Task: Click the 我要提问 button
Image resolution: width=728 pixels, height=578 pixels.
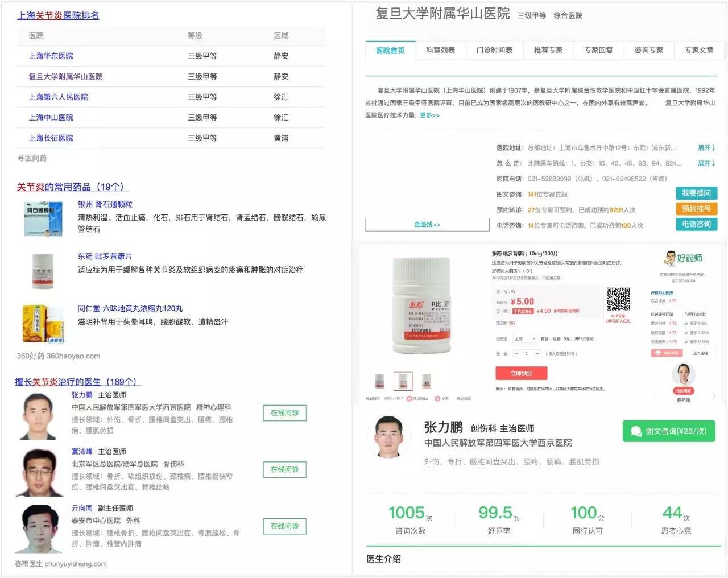Action: 697,193
